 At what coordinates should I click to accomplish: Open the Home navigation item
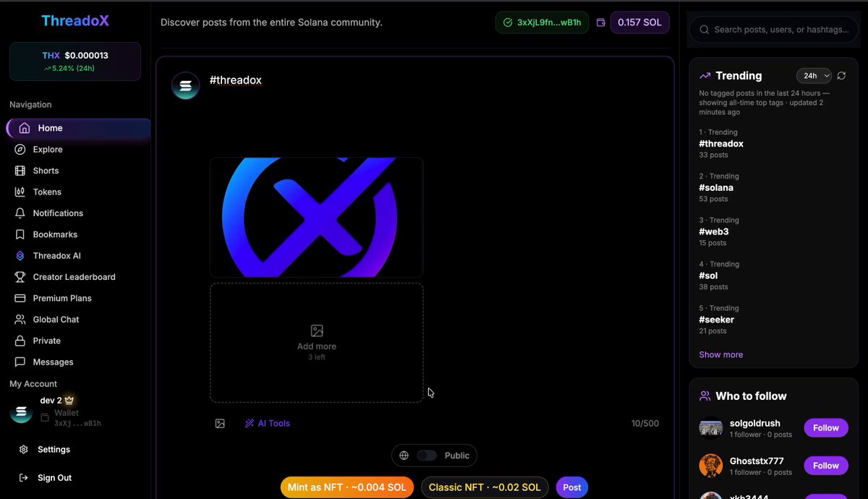click(79, 128)
